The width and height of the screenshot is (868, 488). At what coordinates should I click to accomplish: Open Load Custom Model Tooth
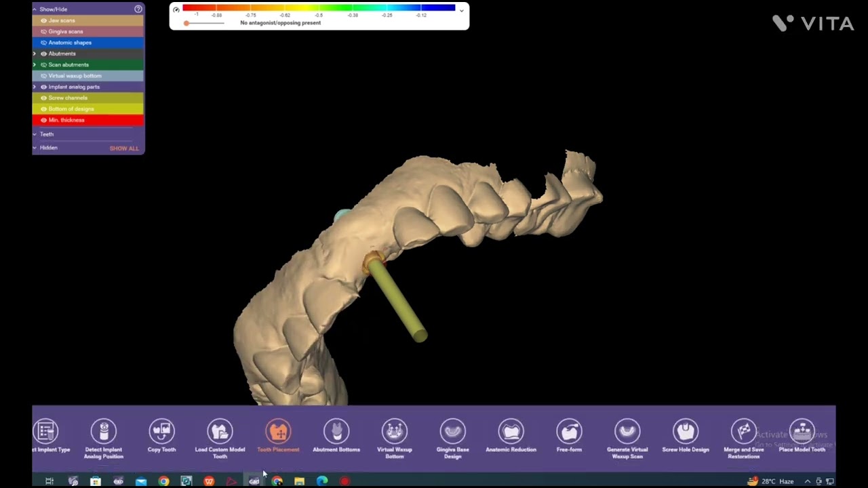click(220, 439)
